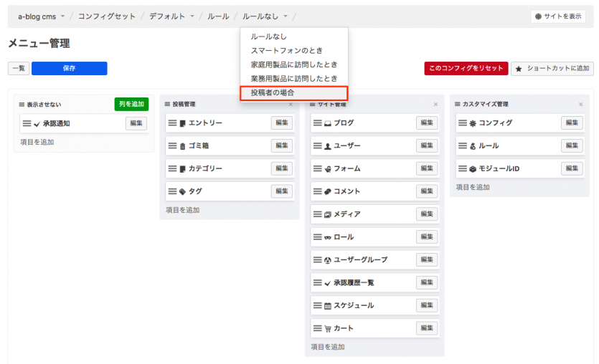
Task: Open the デフォルト breadcrumb dropdown
Action: click(x=192, y=16)
